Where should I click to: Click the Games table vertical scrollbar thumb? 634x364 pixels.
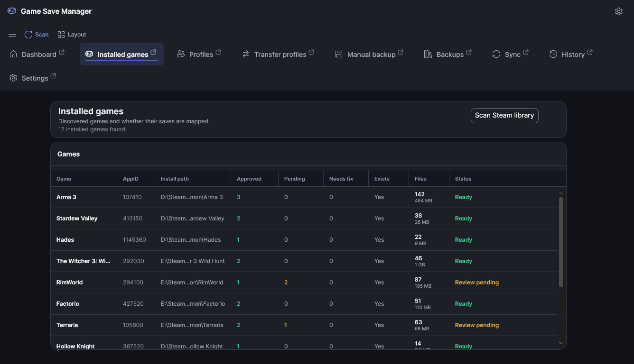click(561, 242)
